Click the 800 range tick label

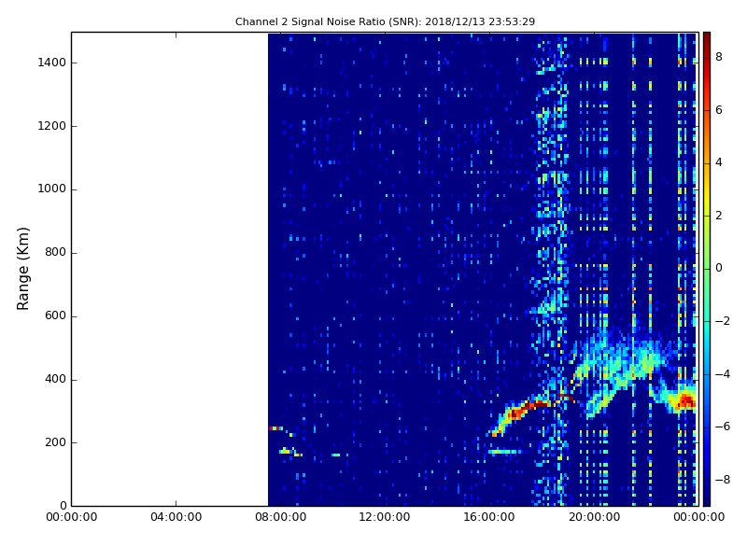click(x=55, y=252)
